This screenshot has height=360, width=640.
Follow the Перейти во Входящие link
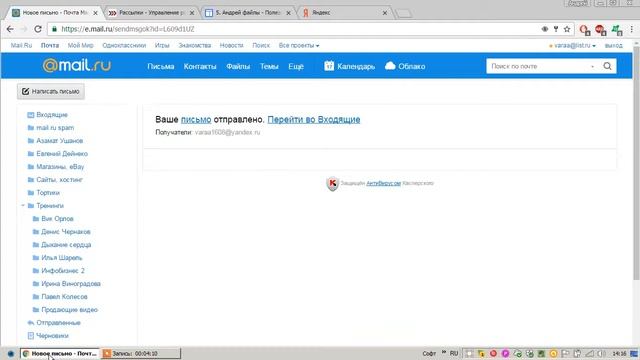314,120
